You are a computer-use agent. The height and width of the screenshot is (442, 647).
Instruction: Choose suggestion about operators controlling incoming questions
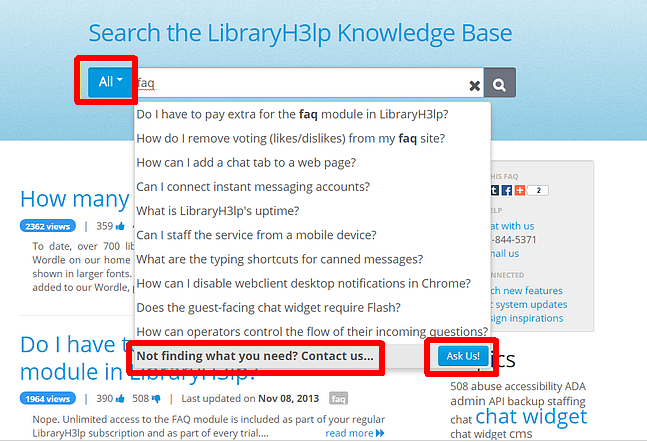tap(312, 331)
